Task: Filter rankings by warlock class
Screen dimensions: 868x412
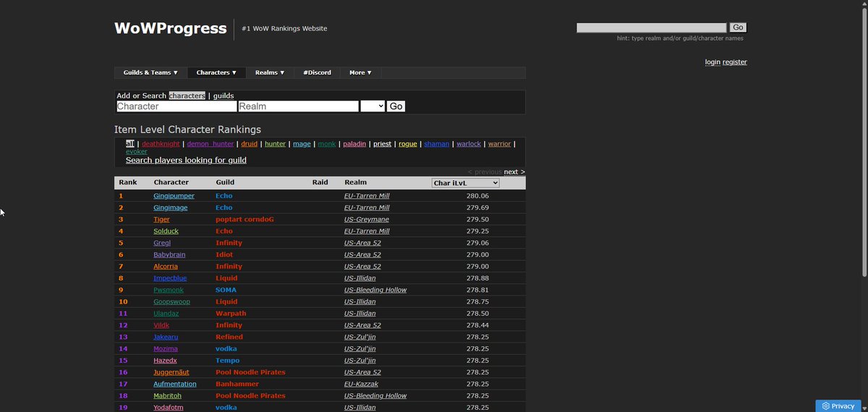Action: (469, 144)
